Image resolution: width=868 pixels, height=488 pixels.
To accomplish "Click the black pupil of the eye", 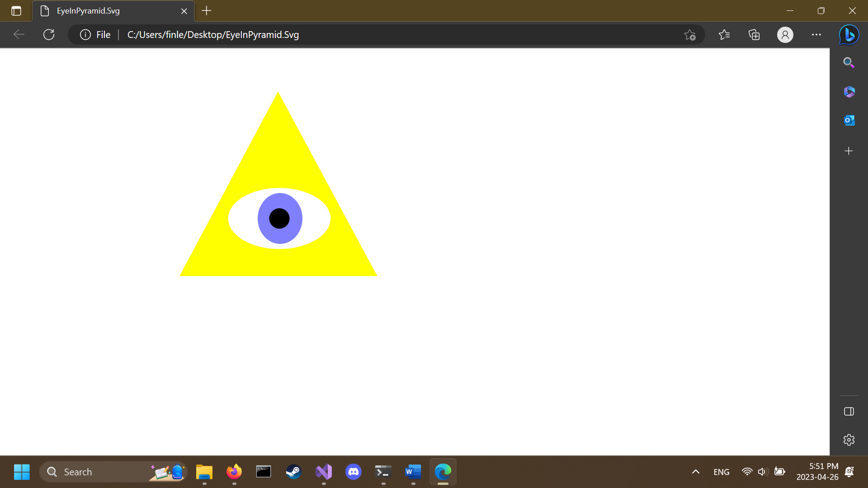I will pyautogui.click(x=279, y=219).
